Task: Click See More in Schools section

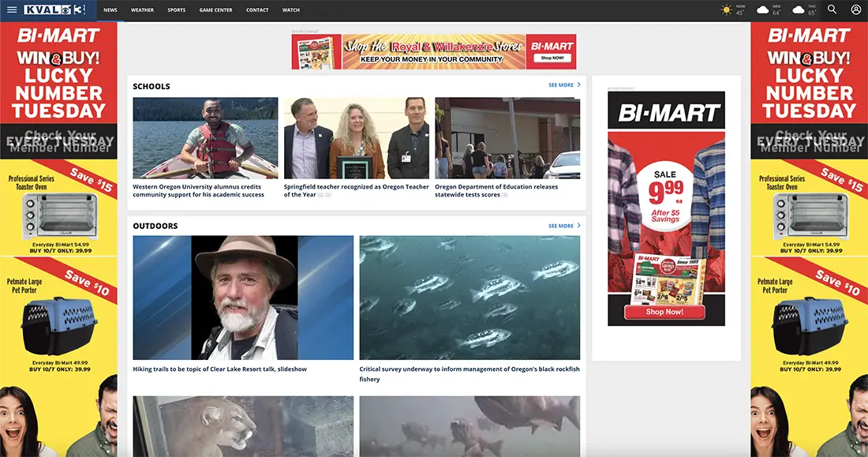Action: point(564,85)
